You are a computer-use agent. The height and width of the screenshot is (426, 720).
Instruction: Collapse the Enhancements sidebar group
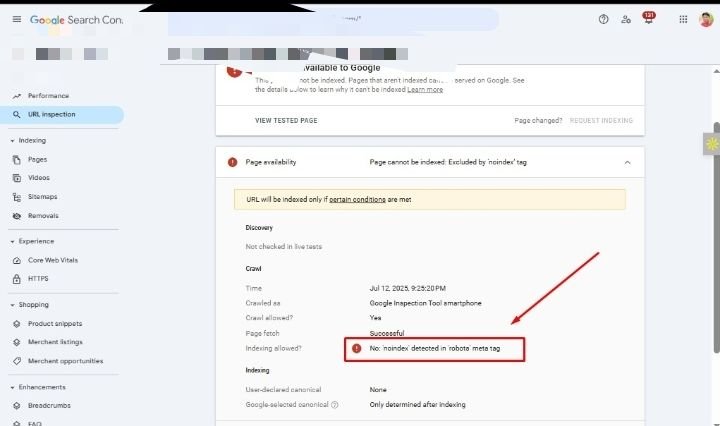[11, 387]
